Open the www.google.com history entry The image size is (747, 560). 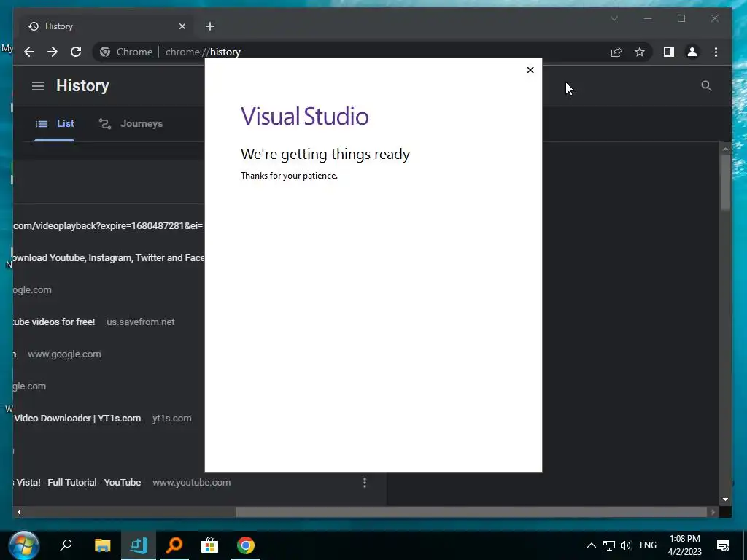pos(64,354)
